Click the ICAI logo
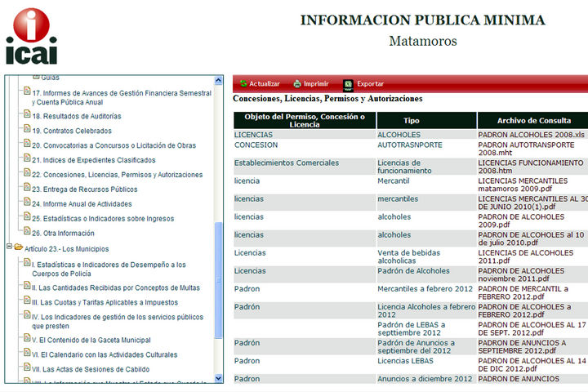Screen dimensions: 588x392 tap(31, 37)
